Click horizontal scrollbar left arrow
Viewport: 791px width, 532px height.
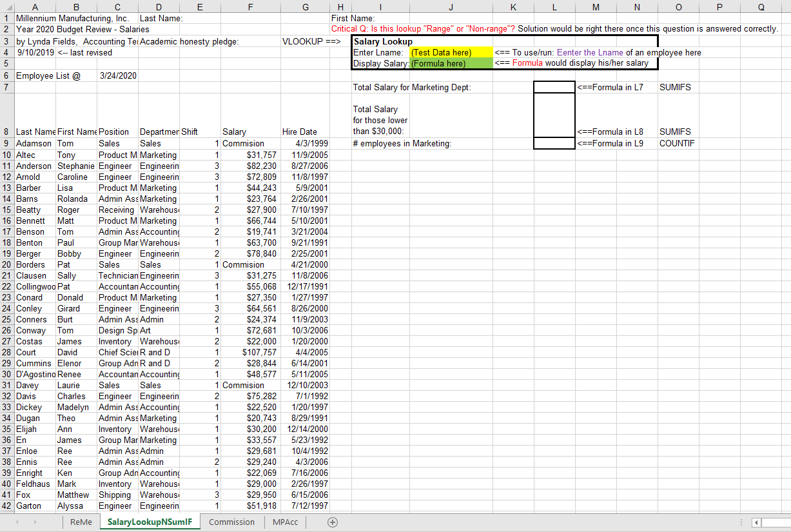coord(757,522)
